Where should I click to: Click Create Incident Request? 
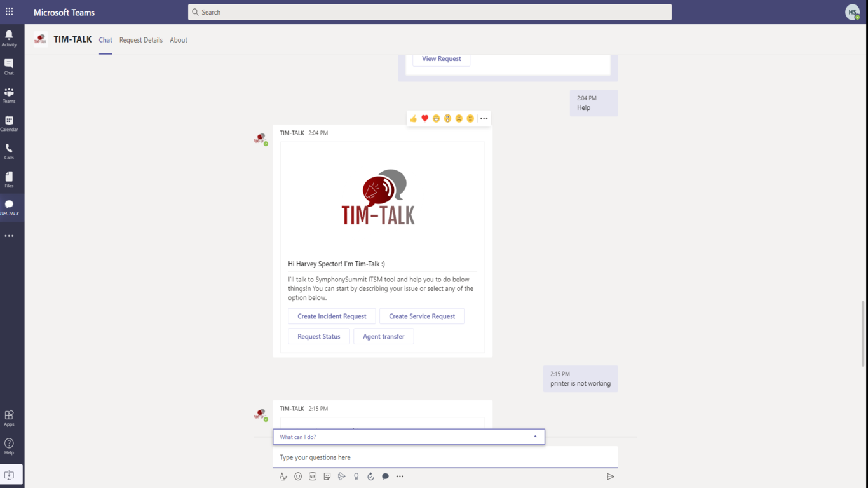coord(332,316)
